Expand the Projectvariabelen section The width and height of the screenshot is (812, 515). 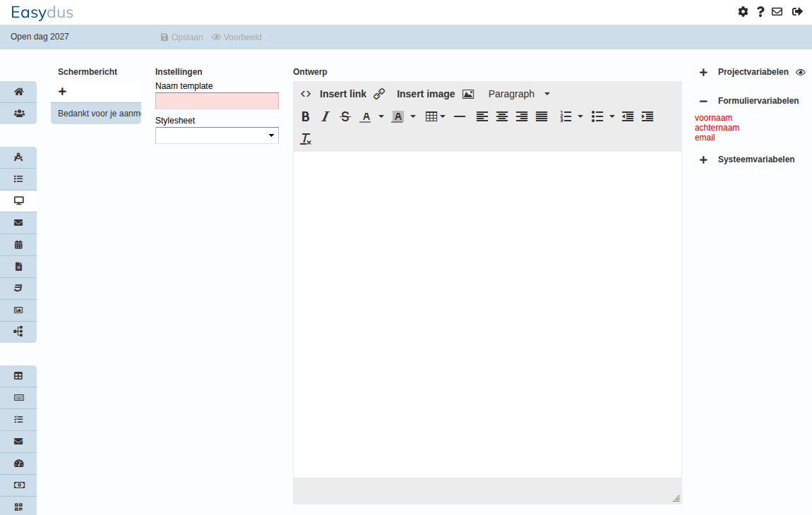(x=703, y=73)
